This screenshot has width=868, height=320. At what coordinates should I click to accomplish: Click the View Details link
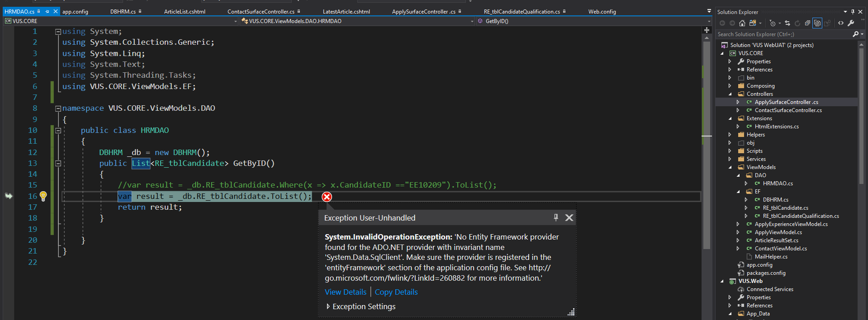(x=346, y=292)
